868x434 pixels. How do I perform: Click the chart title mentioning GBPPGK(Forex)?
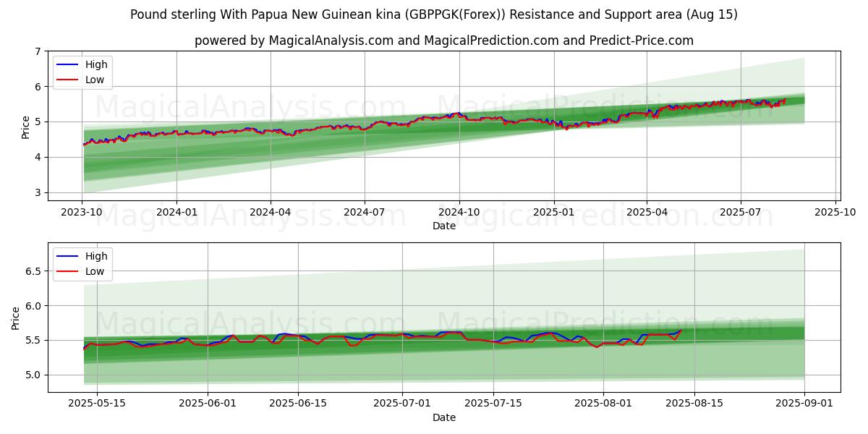[434, 14]
